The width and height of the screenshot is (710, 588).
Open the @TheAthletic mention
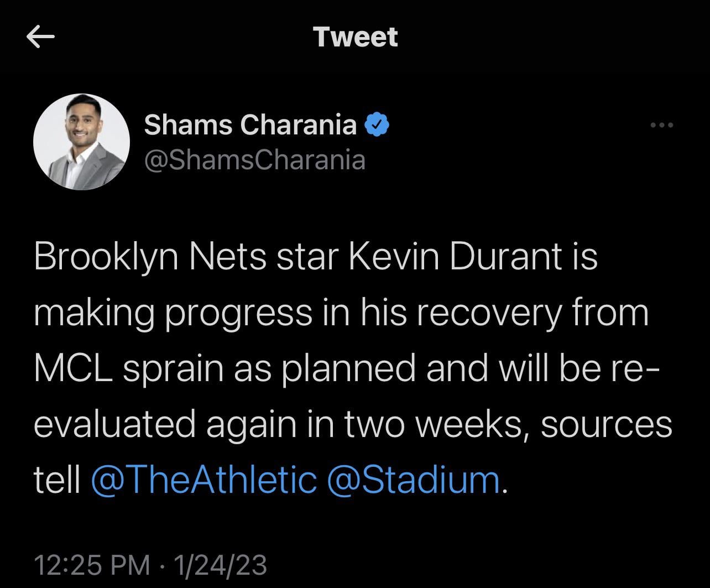(203, 480)
